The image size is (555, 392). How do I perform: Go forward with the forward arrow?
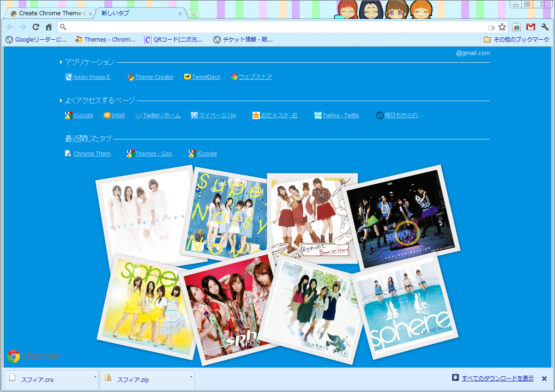(x=23, y=27)
